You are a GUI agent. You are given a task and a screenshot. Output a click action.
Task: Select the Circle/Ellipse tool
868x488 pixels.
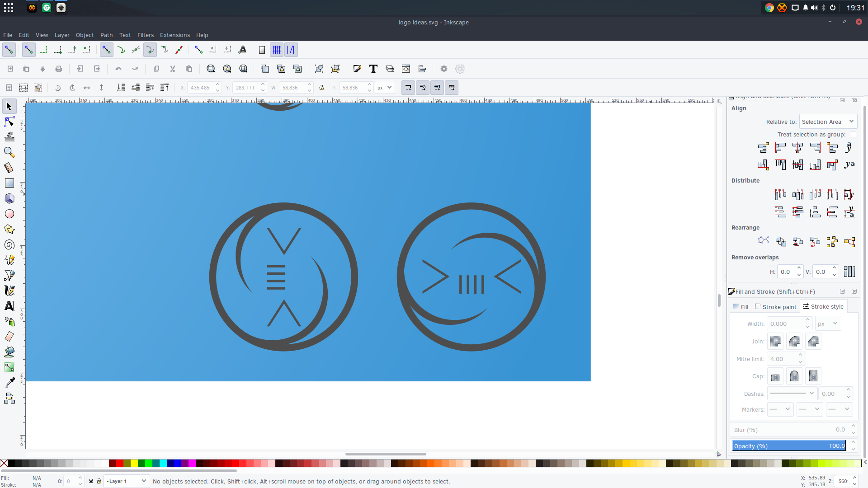pos(9,214)
